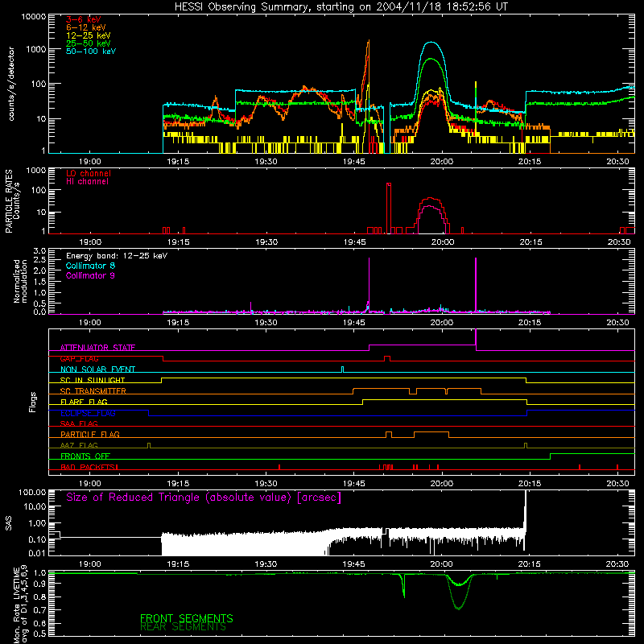Click the rear segments livetime dip minimum
The width and height of the screenshot is (644, 644).
(x=458, y=609)
